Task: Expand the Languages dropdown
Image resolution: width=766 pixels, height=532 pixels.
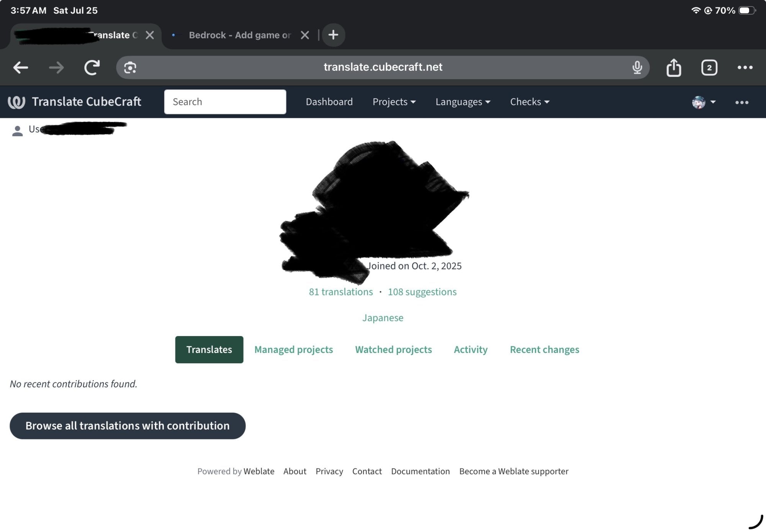Action: point(463,102)
